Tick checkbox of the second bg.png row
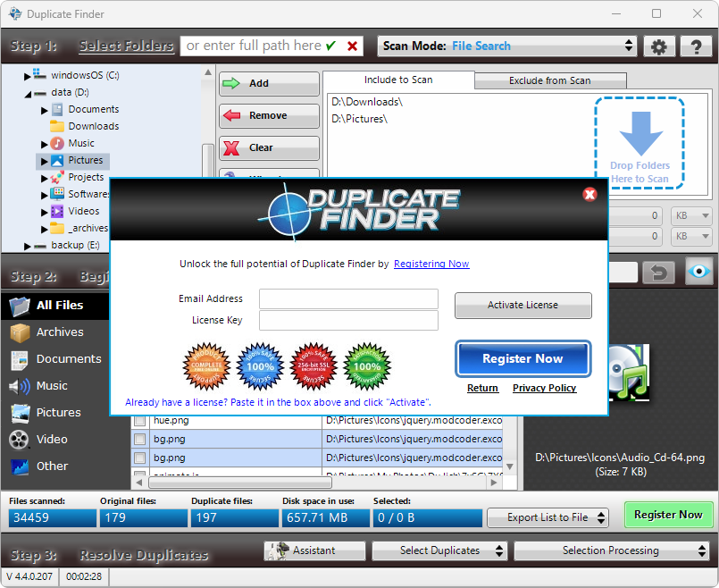The width and height of the screenshot is (719, 588). click(139, 458)
